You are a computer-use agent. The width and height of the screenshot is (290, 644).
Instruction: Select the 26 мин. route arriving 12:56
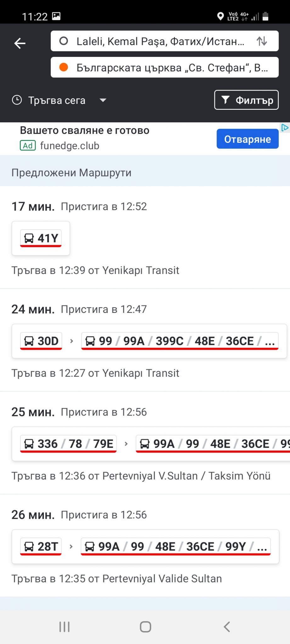[x=145, y=515]
